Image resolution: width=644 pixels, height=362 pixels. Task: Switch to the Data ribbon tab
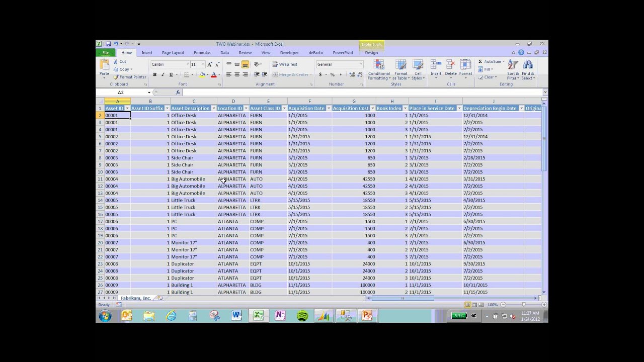tap(224, 53)
